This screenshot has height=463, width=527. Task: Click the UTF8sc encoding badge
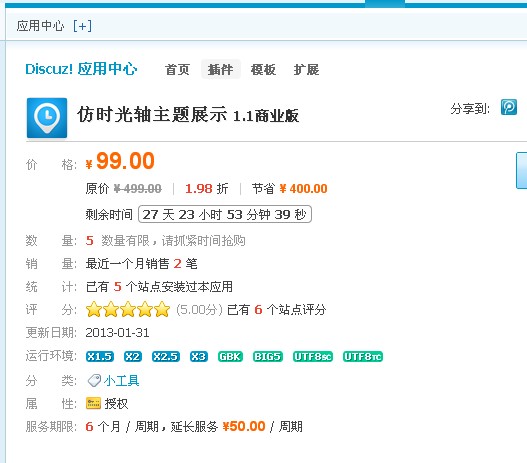coord(313,356)
